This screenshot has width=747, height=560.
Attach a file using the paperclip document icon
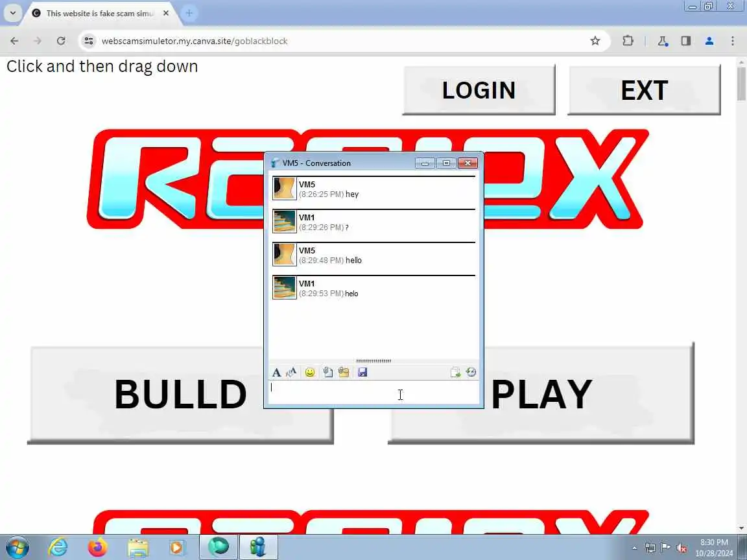[x=327, y=373]
